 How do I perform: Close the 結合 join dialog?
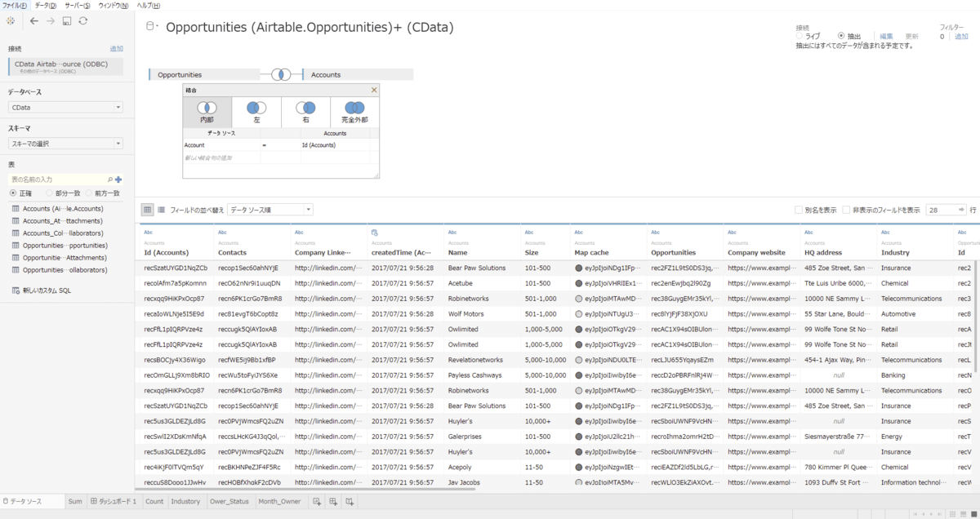click(374, 90)
